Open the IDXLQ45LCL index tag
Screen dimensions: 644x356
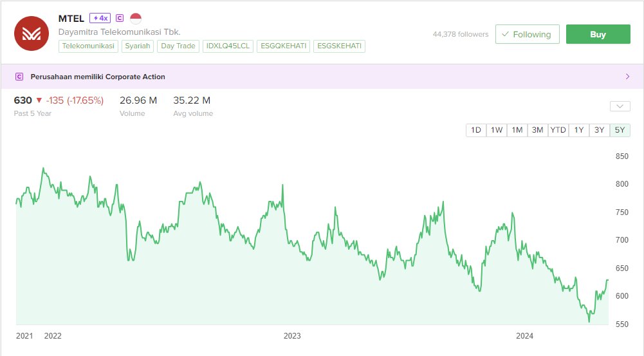click(228, 46)
